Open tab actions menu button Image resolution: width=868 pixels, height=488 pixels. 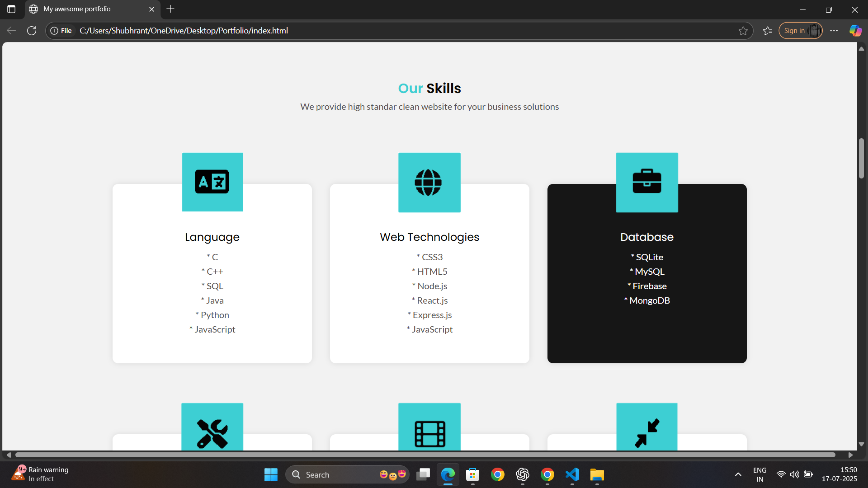click(11, 9)
